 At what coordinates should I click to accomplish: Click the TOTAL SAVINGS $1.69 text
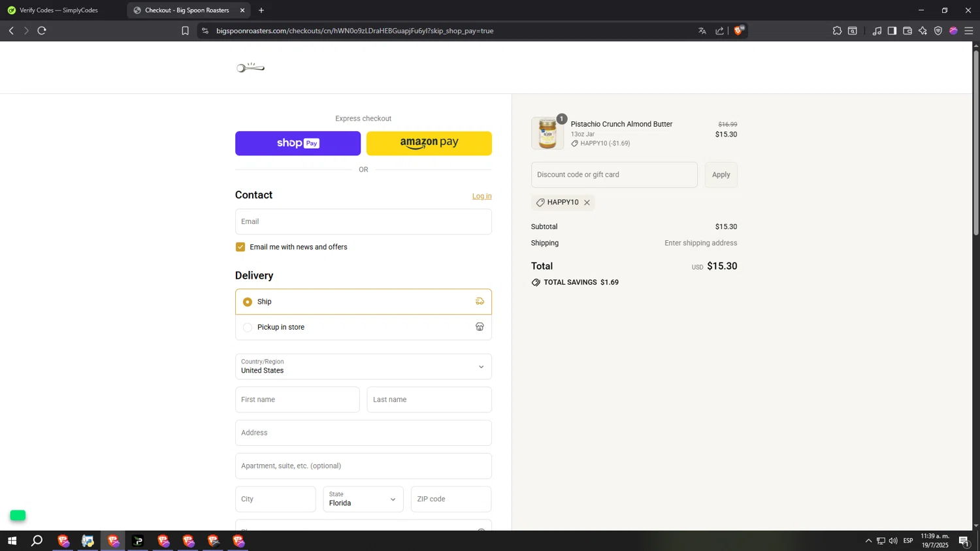tap(581, 283)
